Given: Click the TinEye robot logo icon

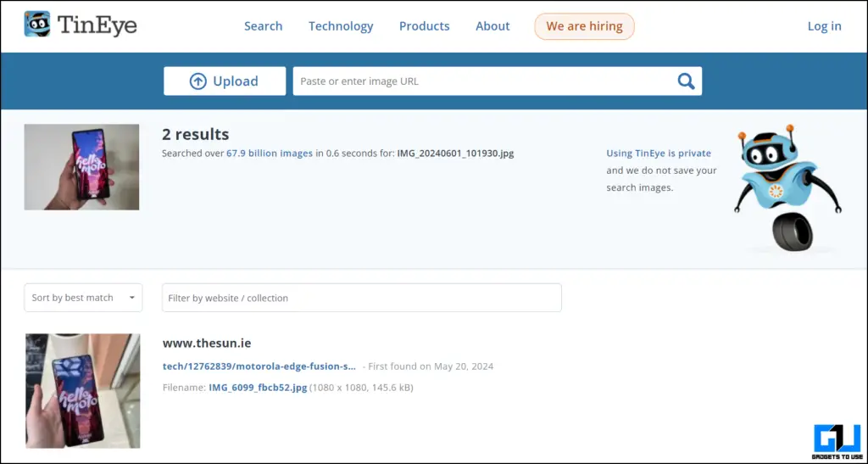Looking at the screenshot, I should 37,24.
